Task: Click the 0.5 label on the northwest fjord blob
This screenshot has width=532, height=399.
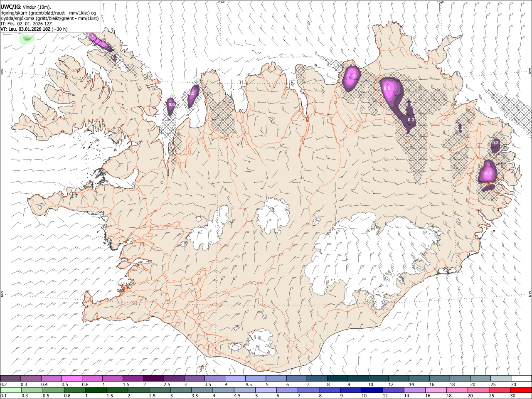Action: (x=172, y=104)
